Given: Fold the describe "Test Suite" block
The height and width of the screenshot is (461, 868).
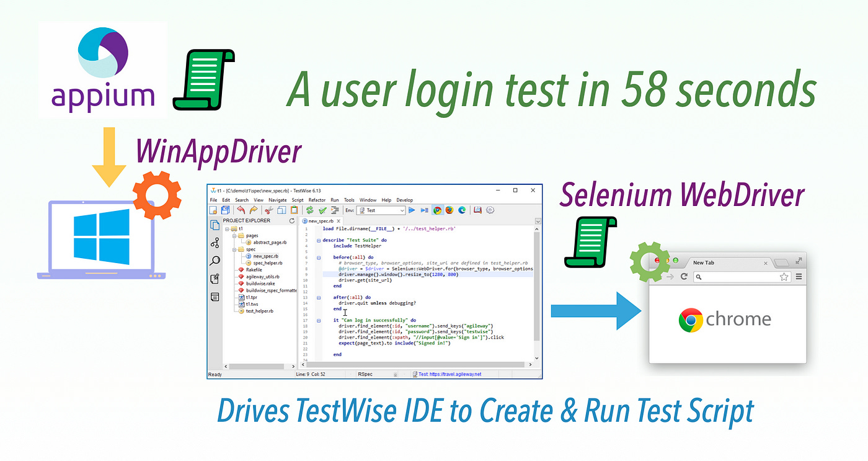Looking at the screenshot, I should [318, 240].
